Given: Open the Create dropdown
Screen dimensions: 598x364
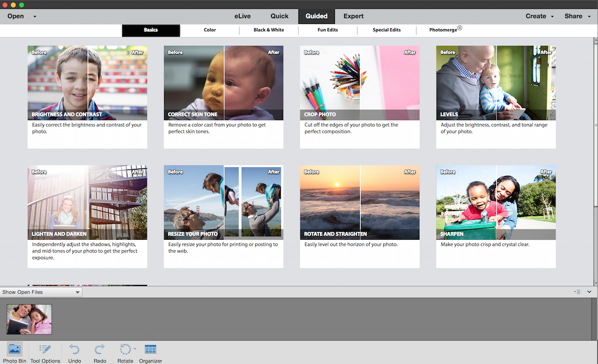Looking at the screenshot, I should [538, 16].
